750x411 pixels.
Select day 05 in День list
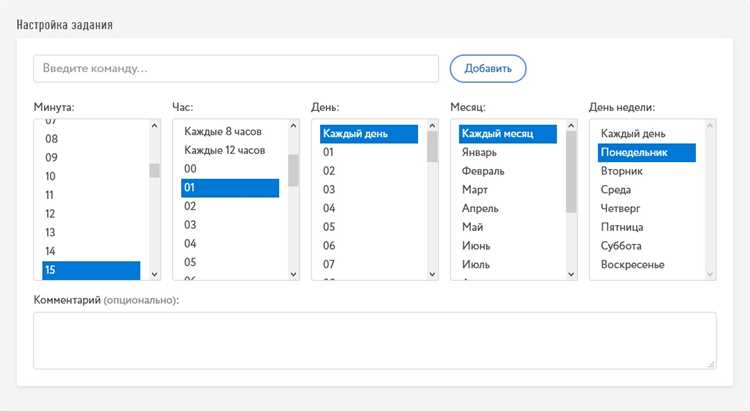369,227
